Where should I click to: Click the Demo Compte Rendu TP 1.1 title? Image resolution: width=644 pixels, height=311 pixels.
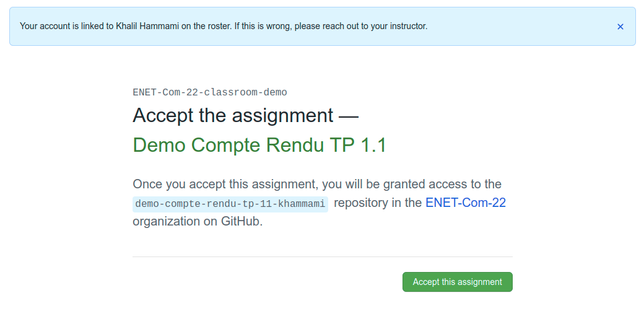click(x=259, y=145)
